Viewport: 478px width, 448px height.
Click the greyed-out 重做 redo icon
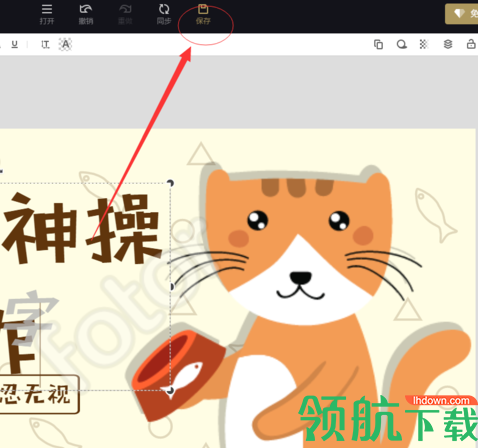[x=125, y=14]
